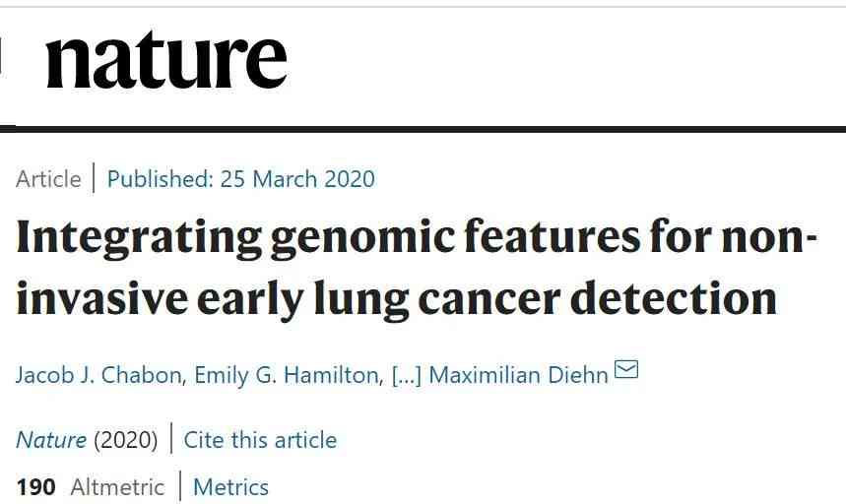
Task: Click the envelope icon beside Maximilian Diehn
Action: (626, 370)
